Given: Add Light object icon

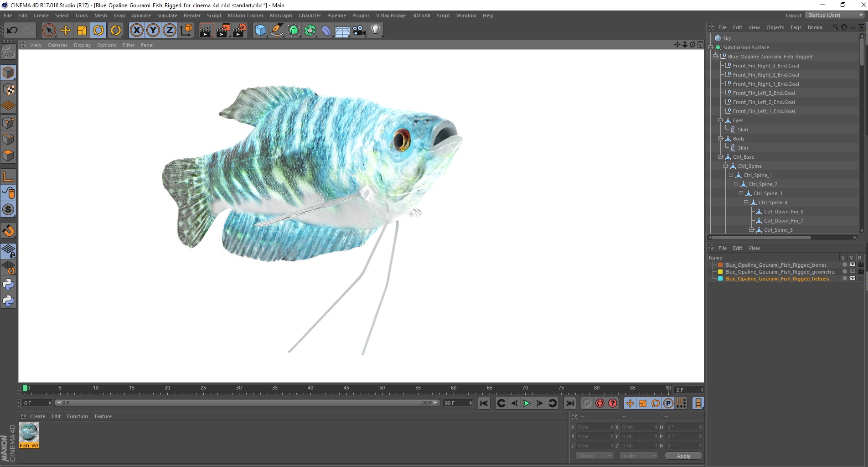Looking at the screenshot, I should click(376, 31).
